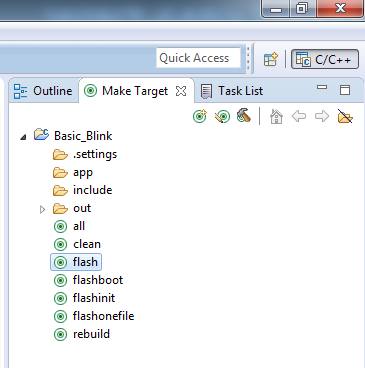Image resolution: width=365 pixels, height=368 pixels.
Task: Click the Build Make Target hammer icon
Action: coord(244,116)
